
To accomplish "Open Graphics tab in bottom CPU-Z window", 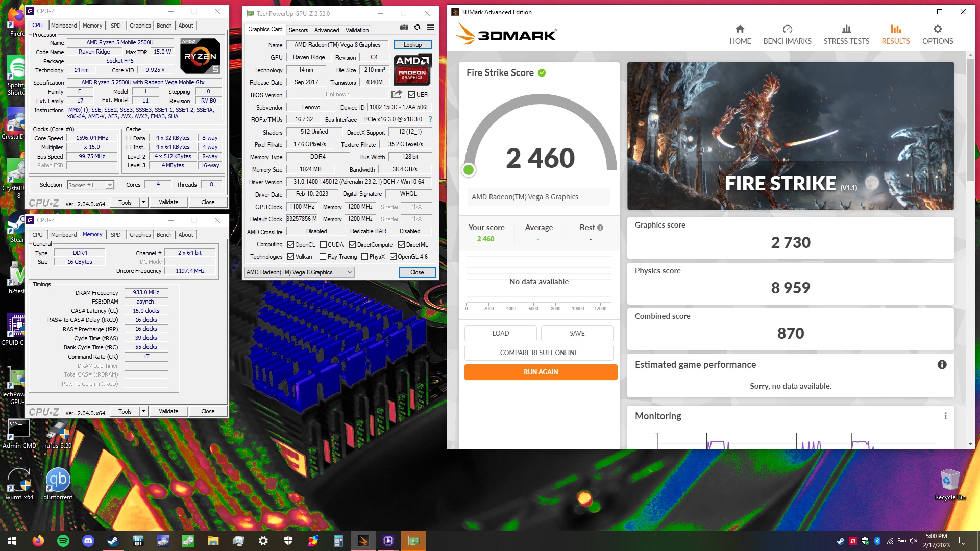I will point(140,235).
